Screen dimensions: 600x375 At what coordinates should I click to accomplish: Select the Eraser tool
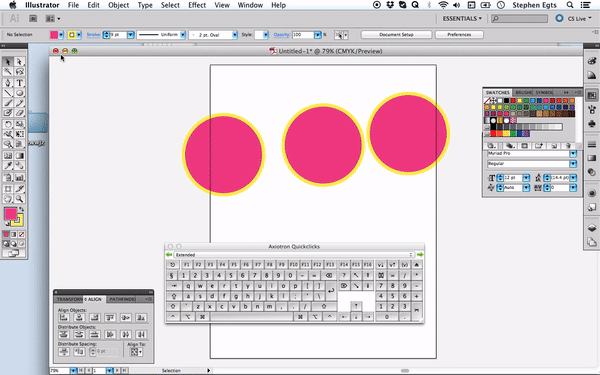point(20,112)
